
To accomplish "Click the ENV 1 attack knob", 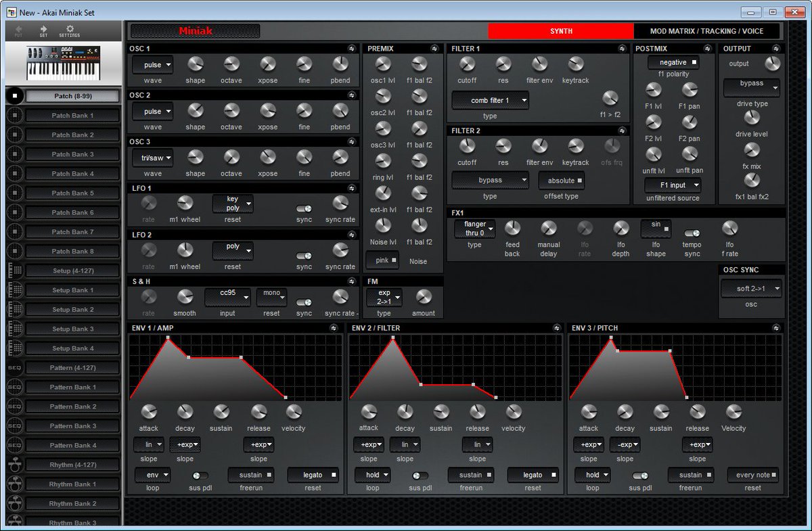I will pos(148,411).
